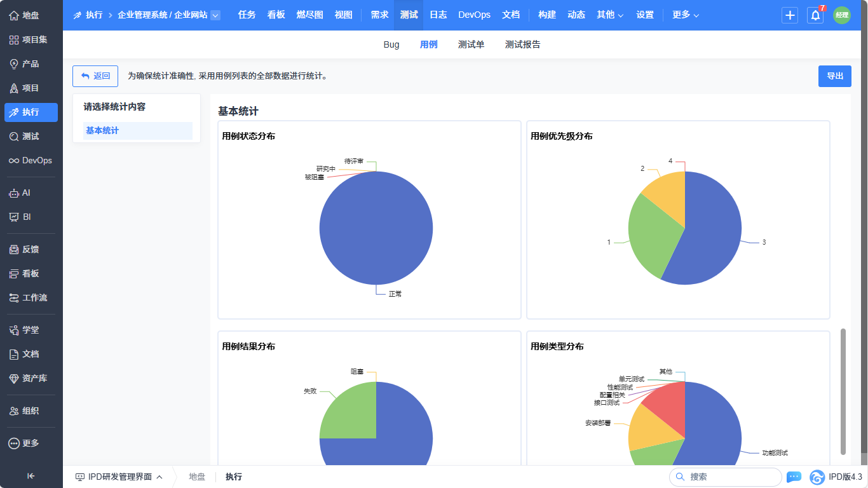Open the 学堂 academy icon
868x488 pixels.
pos(14,330)
